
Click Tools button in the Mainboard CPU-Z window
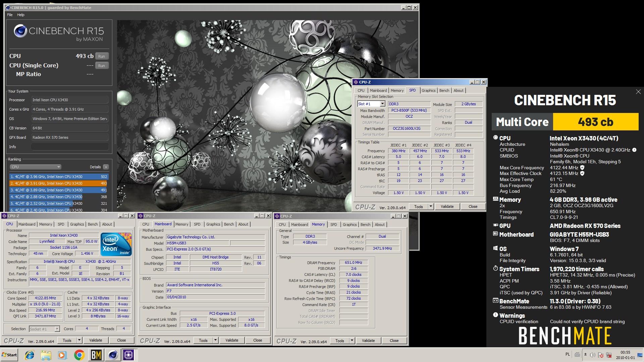203,340
